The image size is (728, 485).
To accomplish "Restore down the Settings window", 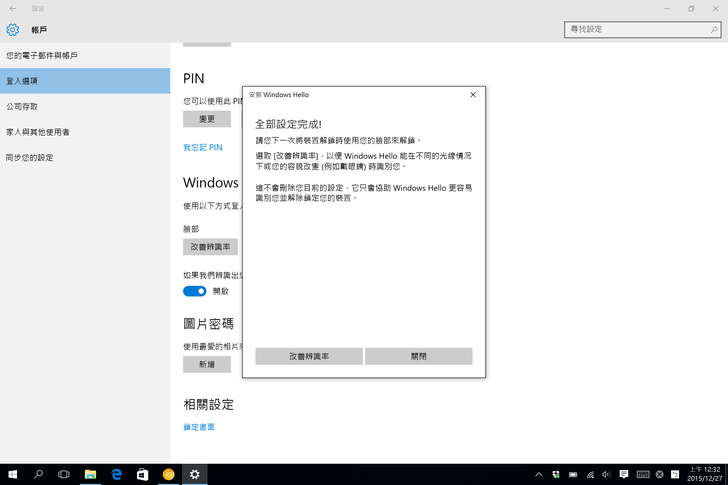I will click(x=691, y=8).
